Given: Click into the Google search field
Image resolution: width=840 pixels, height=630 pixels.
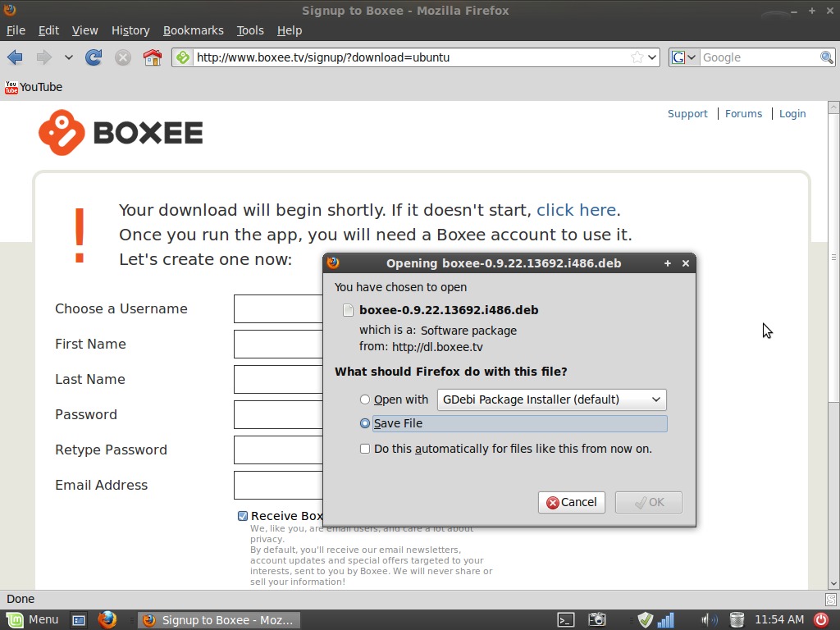Looking at the screenshot, I should [x=760, y=57].
